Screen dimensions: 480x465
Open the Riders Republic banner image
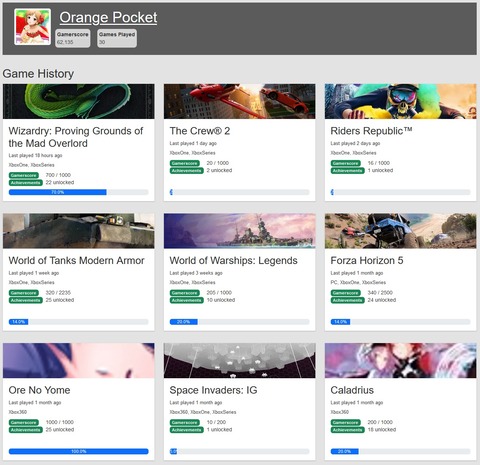point(400,101)
